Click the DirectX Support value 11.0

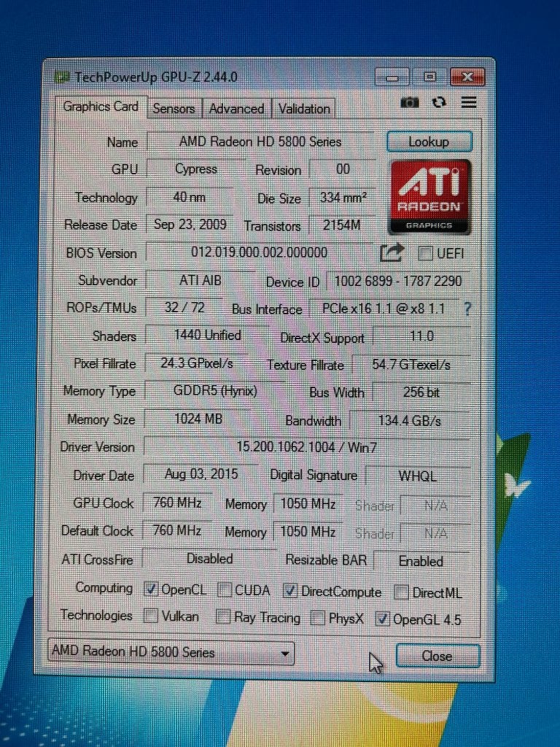pos(422,336)
